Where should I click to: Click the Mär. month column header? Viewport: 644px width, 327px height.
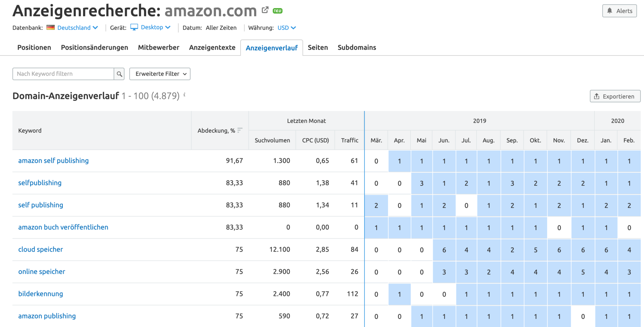[x=376, y=140]
